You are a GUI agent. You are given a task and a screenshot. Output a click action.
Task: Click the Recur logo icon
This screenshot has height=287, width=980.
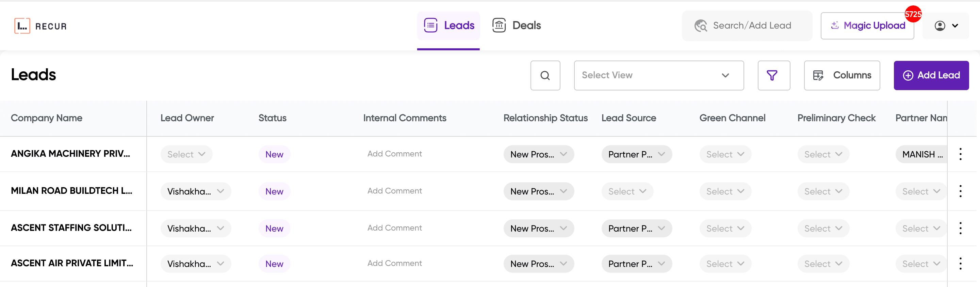22,26
